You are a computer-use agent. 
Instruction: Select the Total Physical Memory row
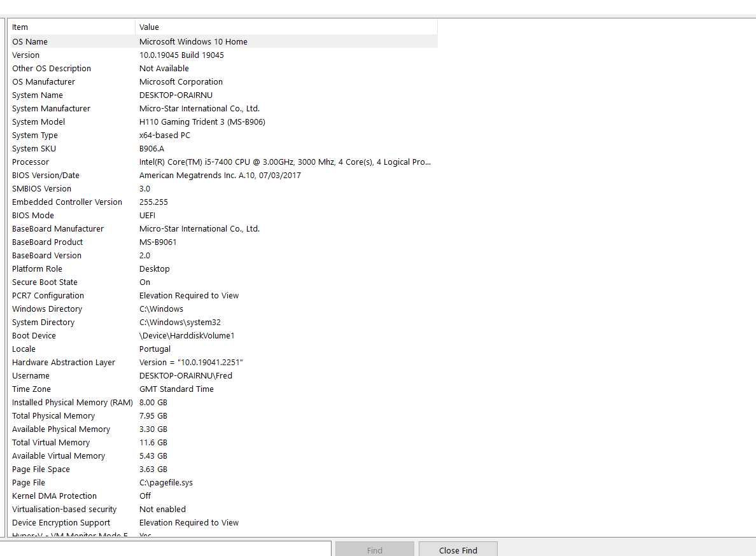coord(223,416)
